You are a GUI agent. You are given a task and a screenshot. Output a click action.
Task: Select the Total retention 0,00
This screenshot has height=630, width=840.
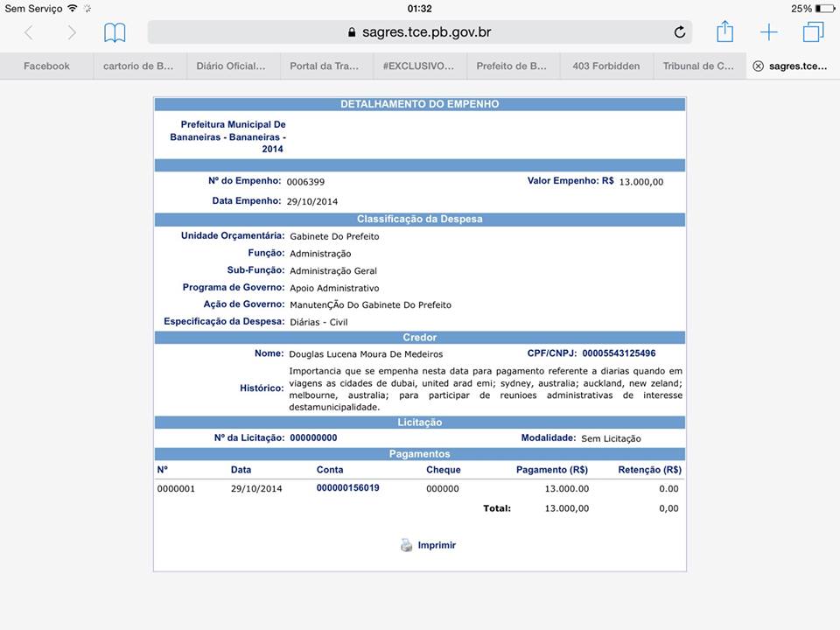[x=668, y=508]
